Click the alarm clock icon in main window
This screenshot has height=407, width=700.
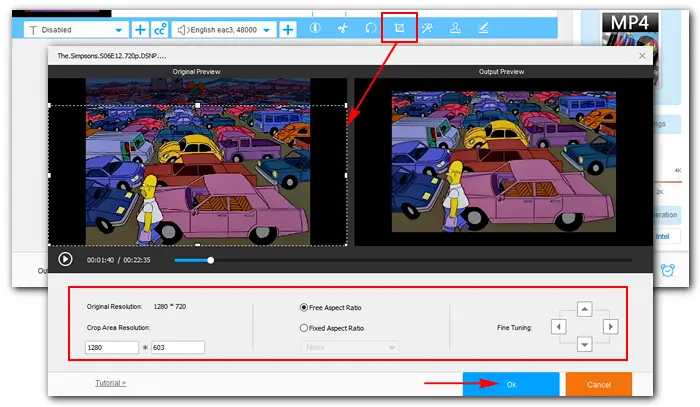tap(667, 270)
